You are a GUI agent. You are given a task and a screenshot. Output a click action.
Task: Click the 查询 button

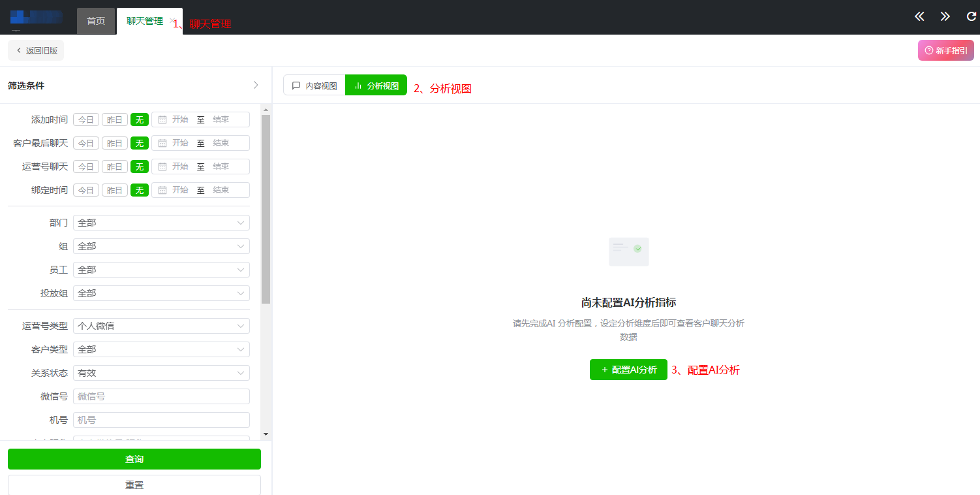coord(134,459)
